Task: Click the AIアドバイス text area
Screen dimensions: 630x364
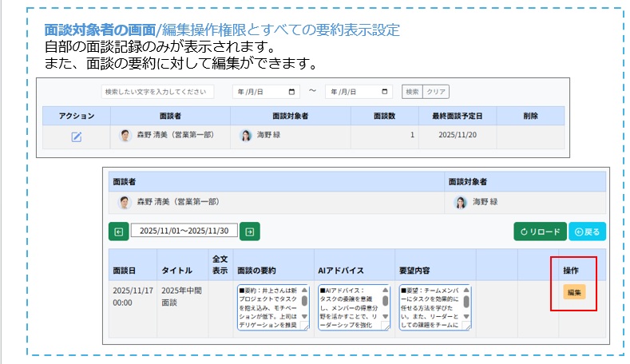Action: tap(348, 307)
